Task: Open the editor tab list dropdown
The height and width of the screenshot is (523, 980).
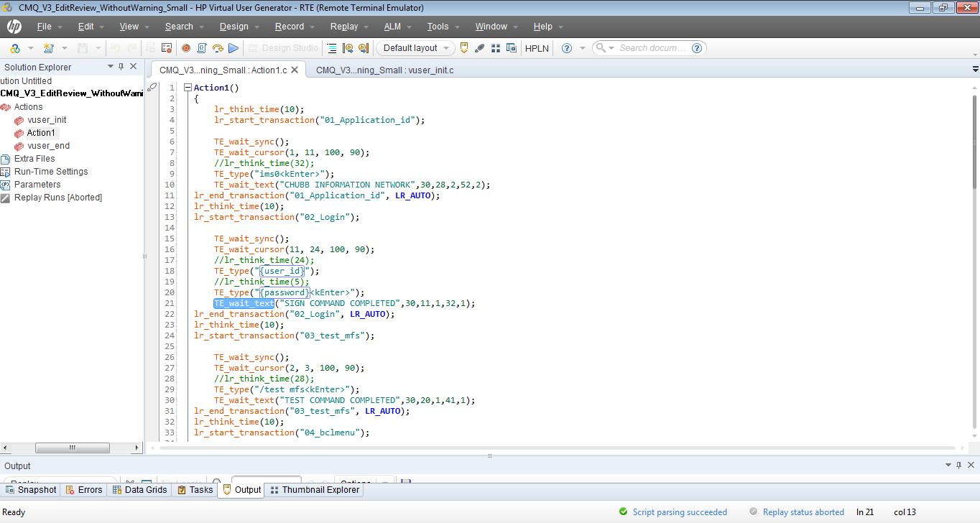Action: [x=975, y=70]
